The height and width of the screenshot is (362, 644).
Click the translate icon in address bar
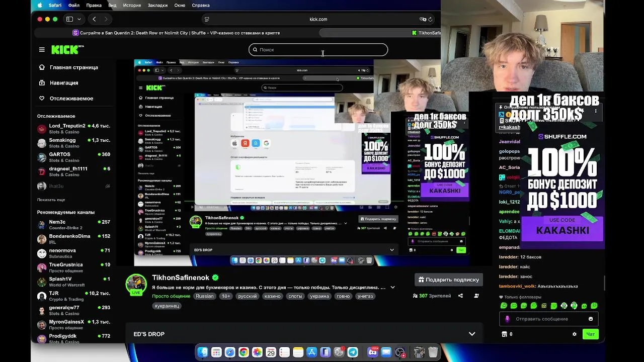click(423, 19)
